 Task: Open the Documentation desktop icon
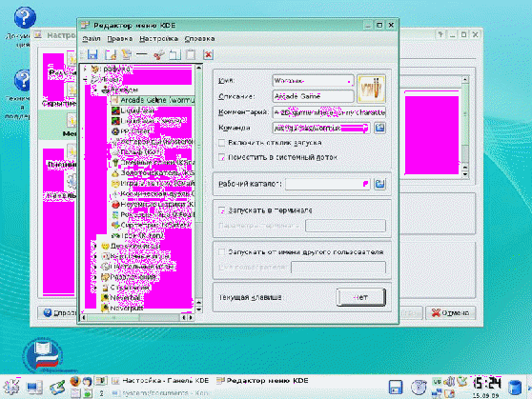click(x=24, y=17)
